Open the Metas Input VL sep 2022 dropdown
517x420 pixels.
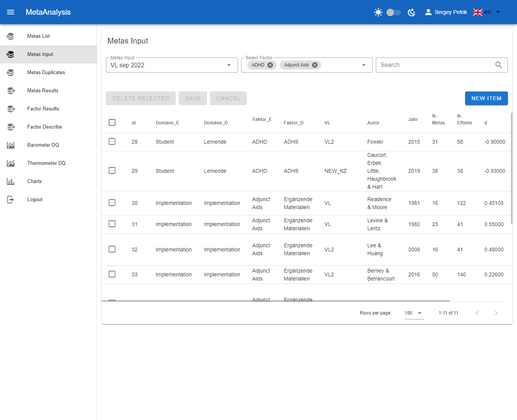(172, 65)
